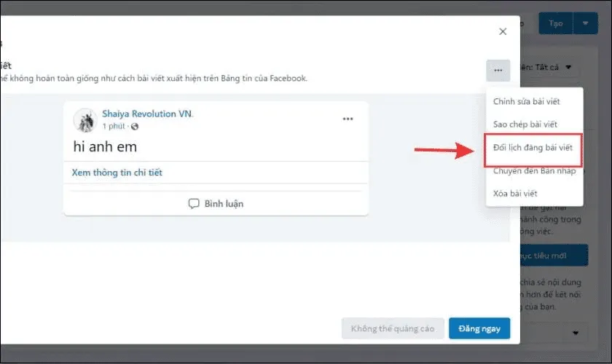612x364 pixels.
Task: Click the Shaiya Revolution VN page avatar
Action: click(85, 120)
